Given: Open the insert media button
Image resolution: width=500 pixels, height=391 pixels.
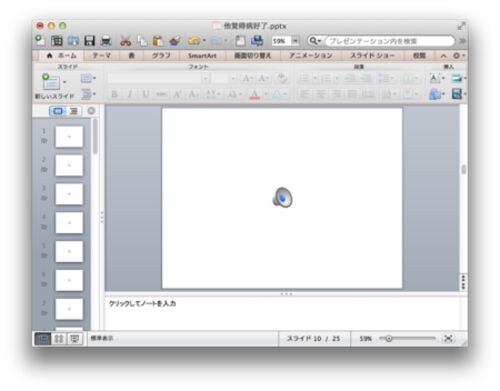Looking at the screenshot, I should pyautogui.click(x=458, y=94).
